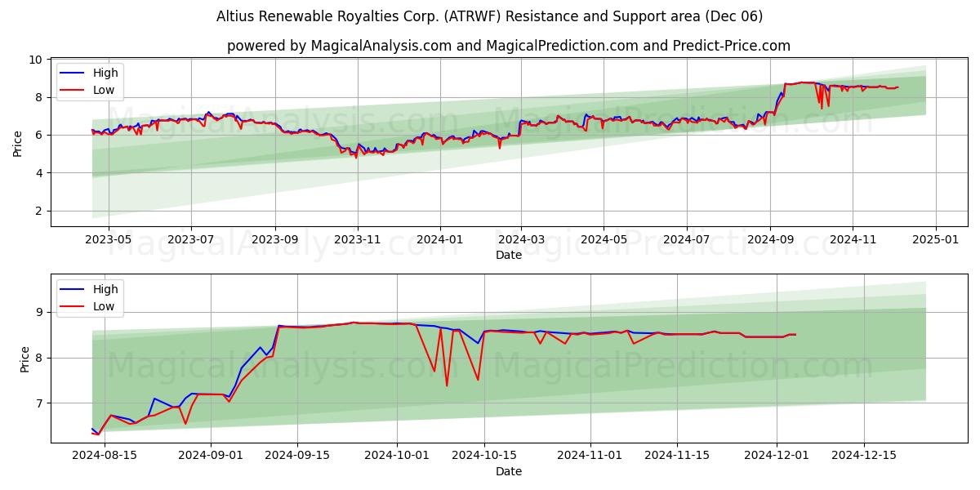Click the bottom chart 'Price' axis label
Viewport: 980px width, 490px height.
24,359
